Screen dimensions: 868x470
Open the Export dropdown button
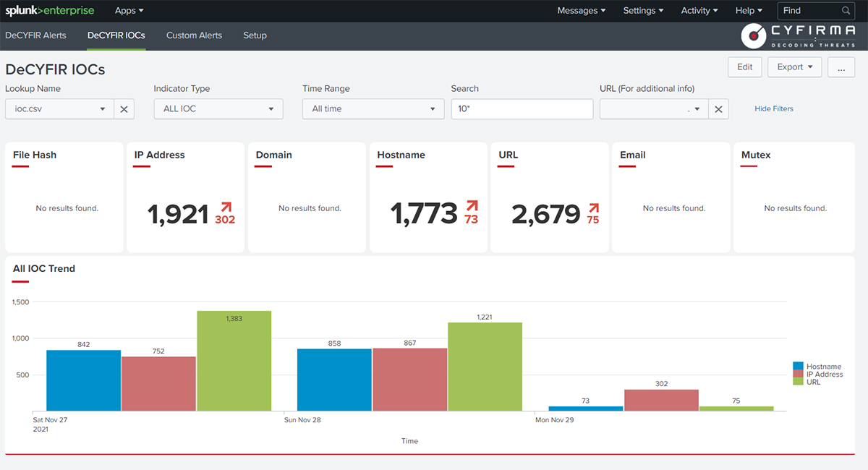click(794, 67)
